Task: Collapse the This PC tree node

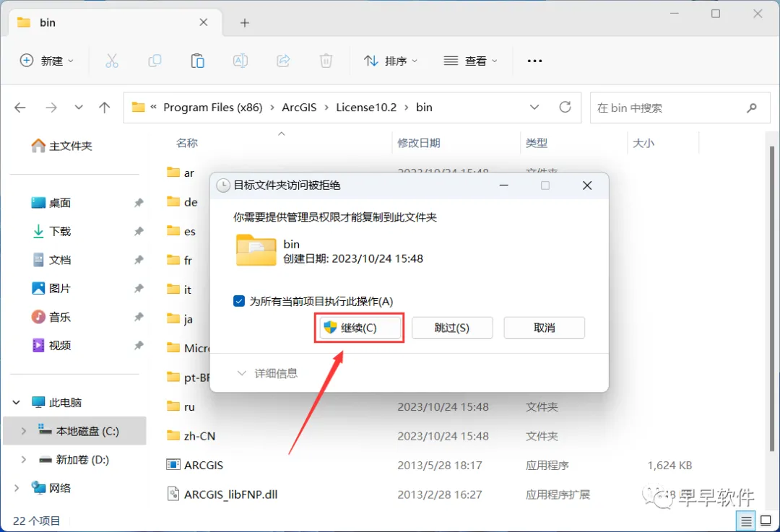Action: tap(17, 402)
